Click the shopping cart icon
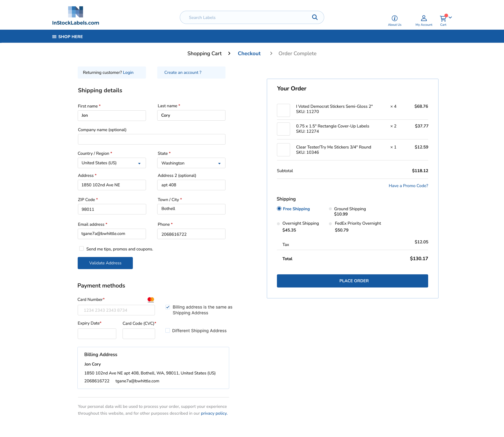The height and width of the screenshot is (437, 504). point(443,18)
